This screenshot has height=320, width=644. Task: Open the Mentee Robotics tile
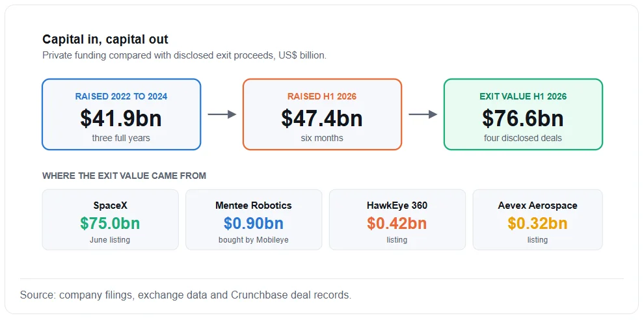[254, 219]
